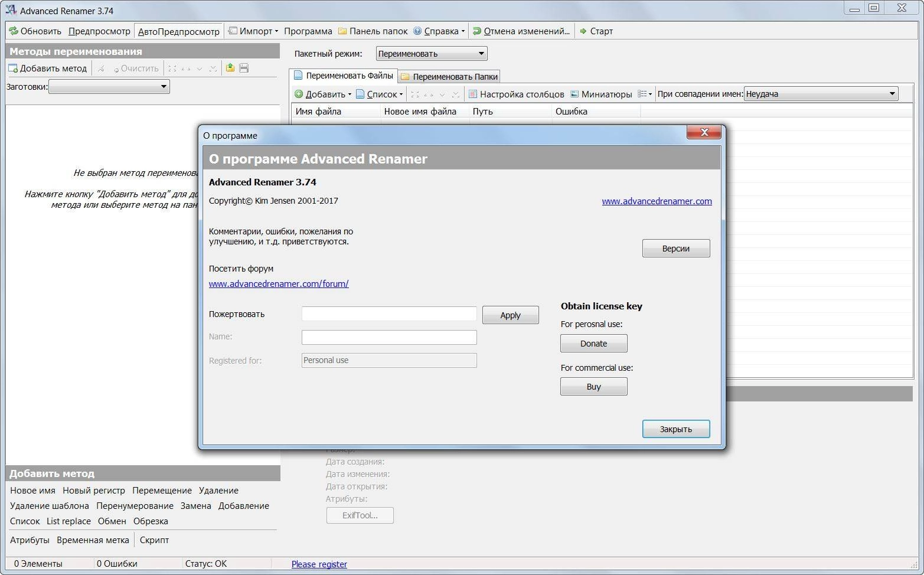
Task: Add the Замена method
Action: 195,506
